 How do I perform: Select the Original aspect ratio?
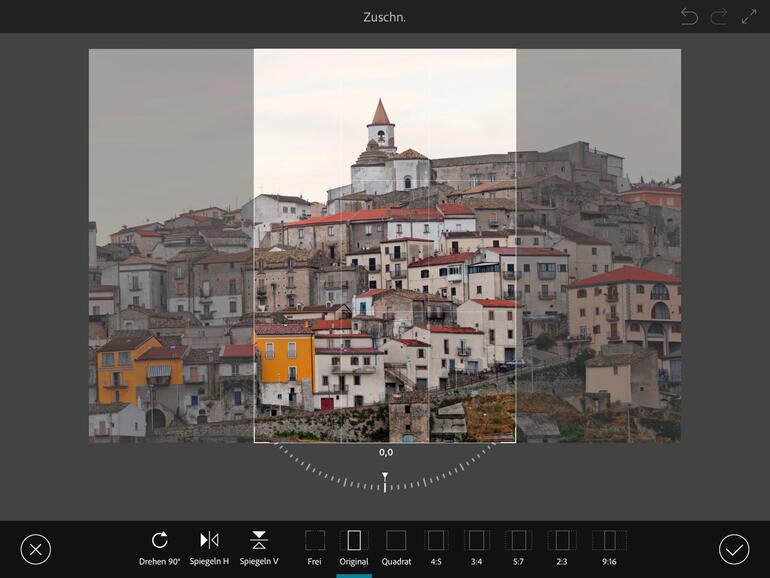pos(354,541)
